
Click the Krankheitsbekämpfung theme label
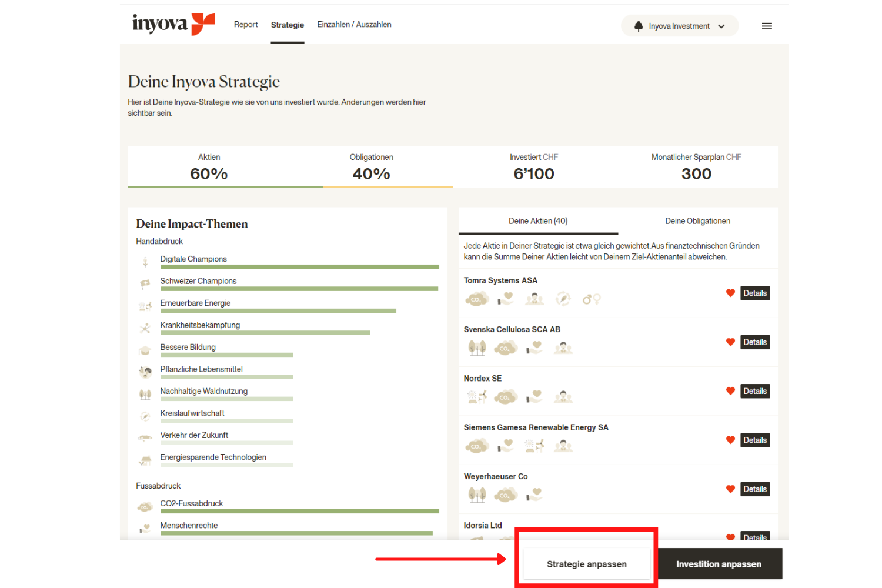coord(201,325)
